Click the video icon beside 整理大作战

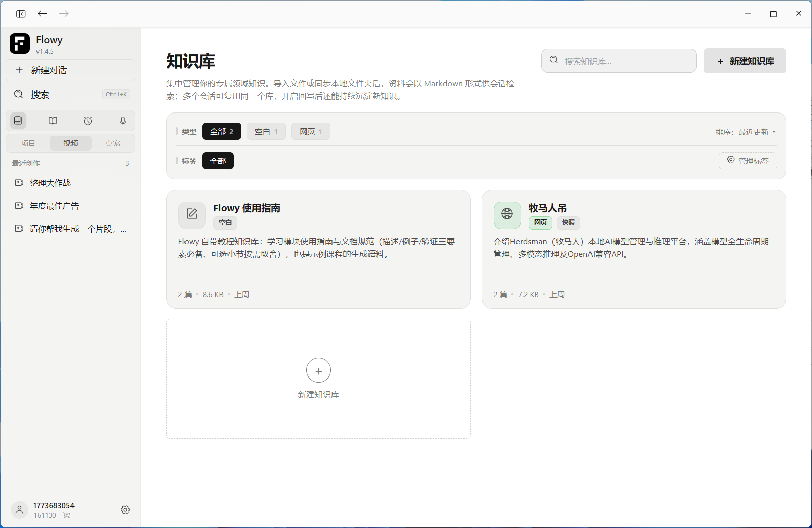click(19, 183)
